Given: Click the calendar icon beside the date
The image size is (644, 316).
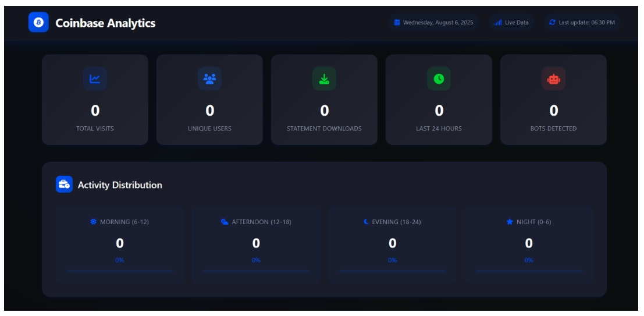Looking at the screenshot, I should click(x=397, y=23).
